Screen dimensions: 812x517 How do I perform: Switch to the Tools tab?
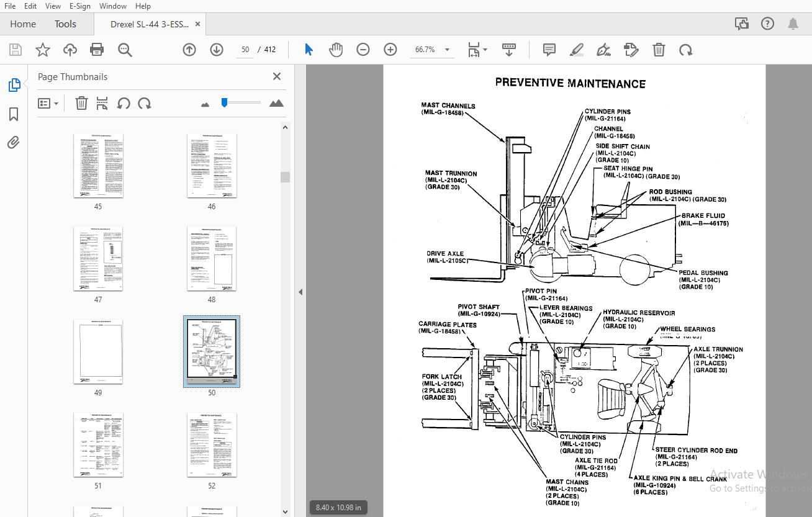[x=65, y=24]
